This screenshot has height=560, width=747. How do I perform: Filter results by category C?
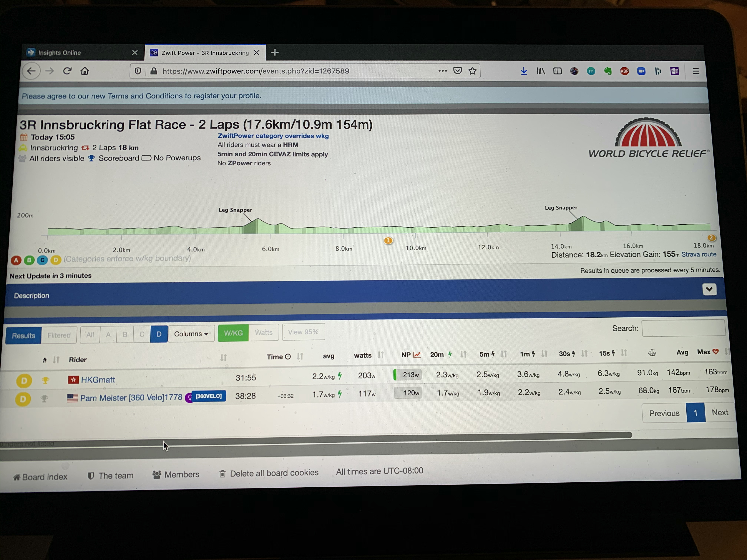(142, 334)
